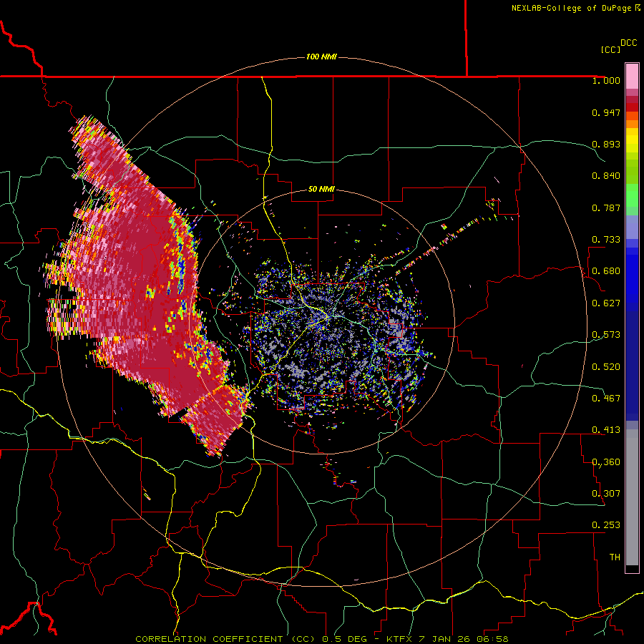This screenshot has height=644, width=644.
Task: Click the 0.413 legend value
Action: tap(606, 430)
